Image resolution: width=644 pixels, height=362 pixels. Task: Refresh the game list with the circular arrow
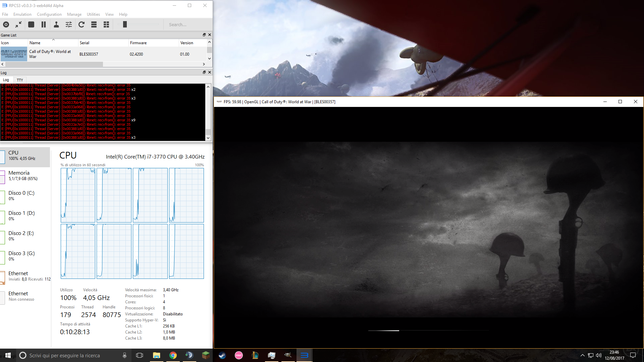click(82, 24)
